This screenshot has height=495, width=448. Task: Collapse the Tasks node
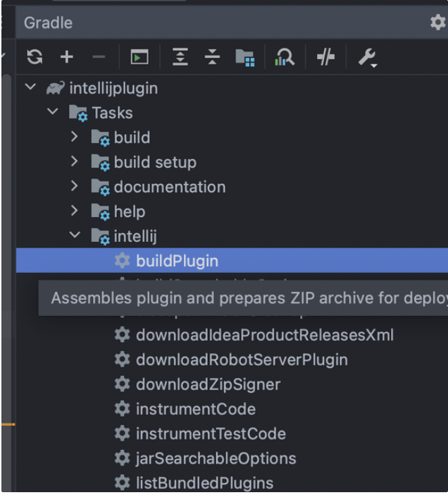click(53, 111)
